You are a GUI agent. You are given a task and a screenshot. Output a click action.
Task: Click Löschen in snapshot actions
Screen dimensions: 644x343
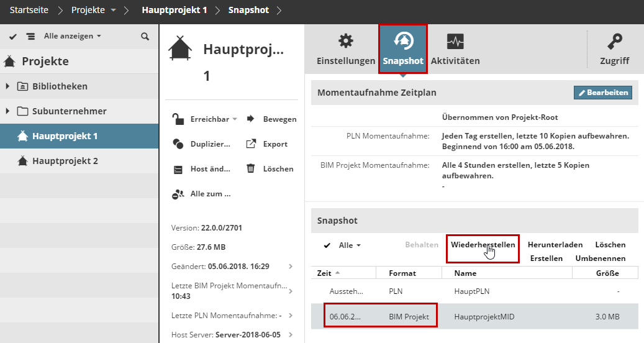point(610,245)
